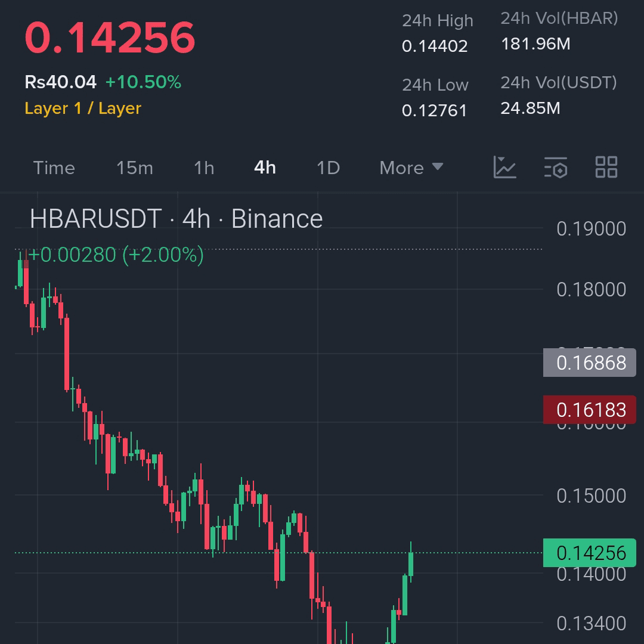
Task: Select the 1h interval tab
Action: [204, 168]
